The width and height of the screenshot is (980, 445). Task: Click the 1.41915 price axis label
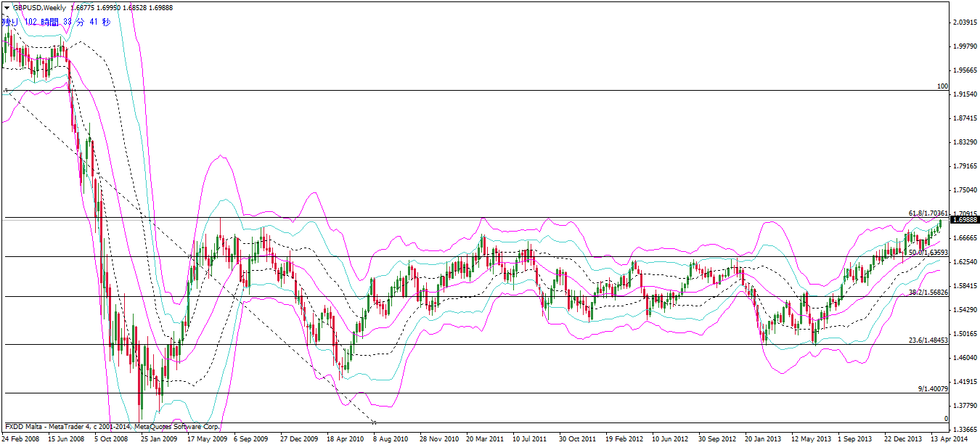(x=965, y=381)
